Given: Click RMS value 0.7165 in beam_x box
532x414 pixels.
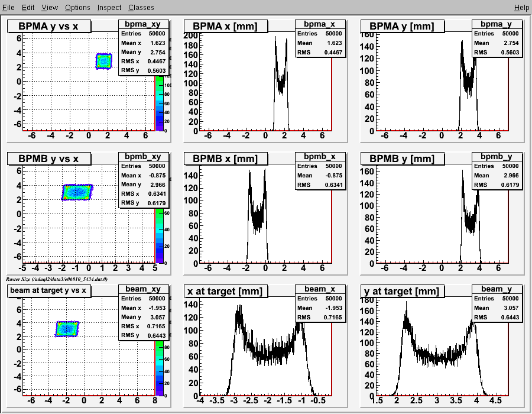Looking at the screenshot, I should coord(333,317).
